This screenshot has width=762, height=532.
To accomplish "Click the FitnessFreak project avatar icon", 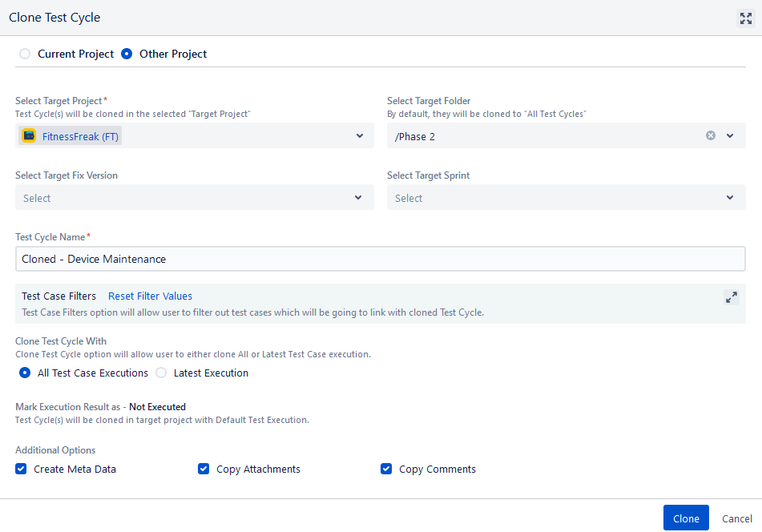I will click(x=28, y=135).
